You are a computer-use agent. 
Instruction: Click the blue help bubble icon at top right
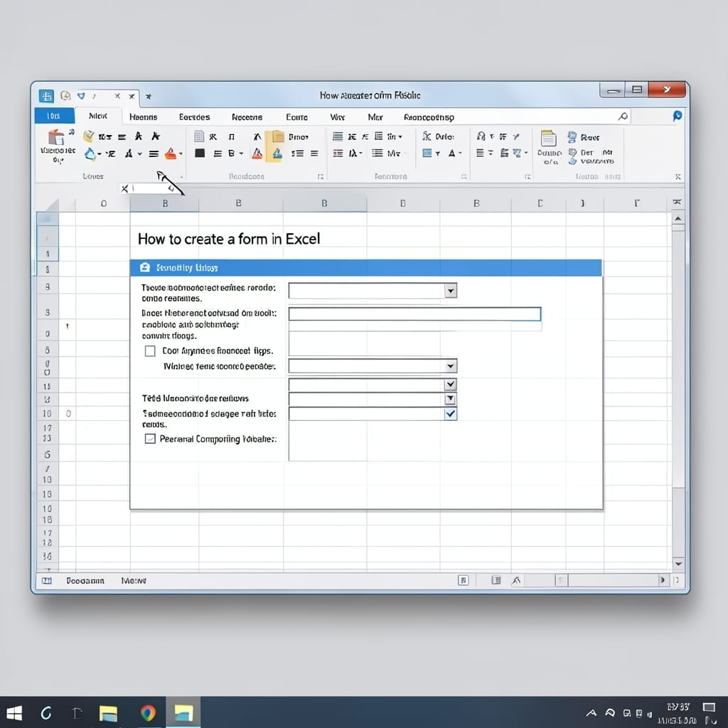[678, 116]
